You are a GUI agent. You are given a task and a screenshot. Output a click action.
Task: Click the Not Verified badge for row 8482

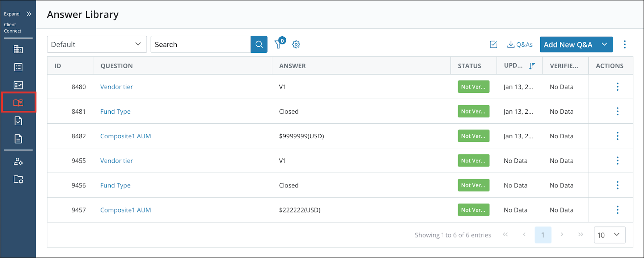[x=473, y=136]
